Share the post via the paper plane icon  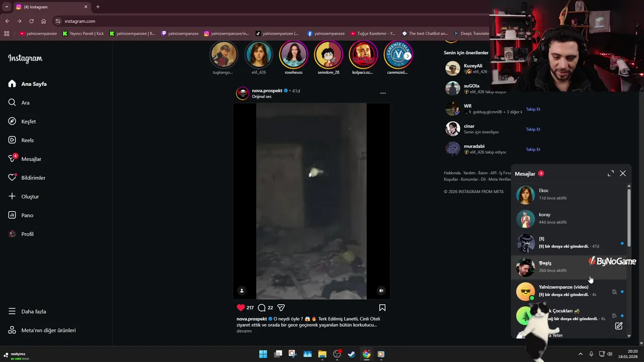point(281,308)
